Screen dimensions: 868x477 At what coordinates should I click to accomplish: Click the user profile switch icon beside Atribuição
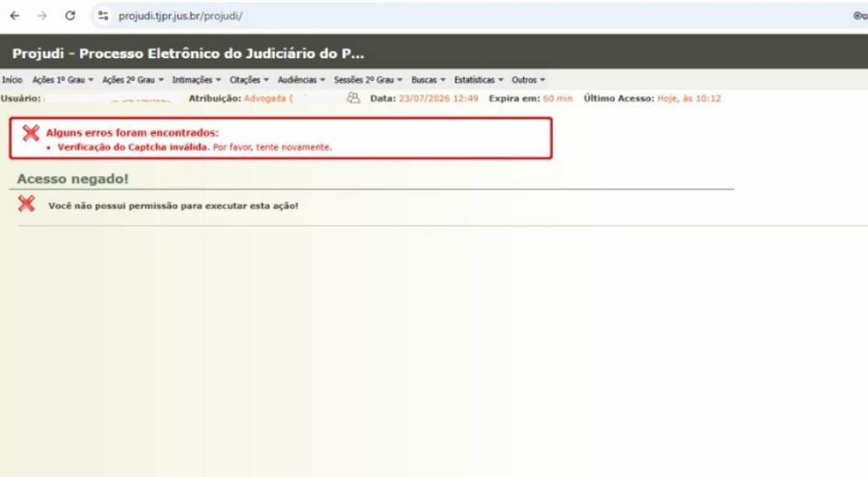coord(353,98)
